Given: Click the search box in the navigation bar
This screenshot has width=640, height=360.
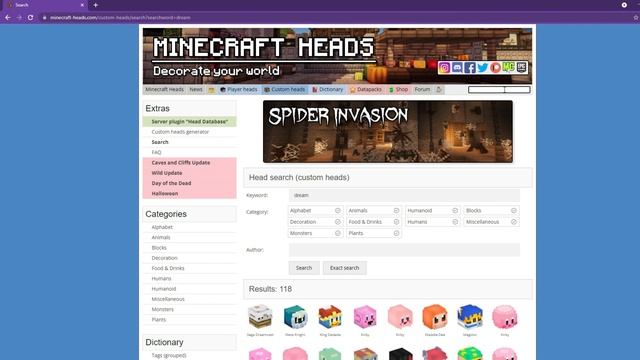Looking at the screenshot, I should tap(499, 89).
